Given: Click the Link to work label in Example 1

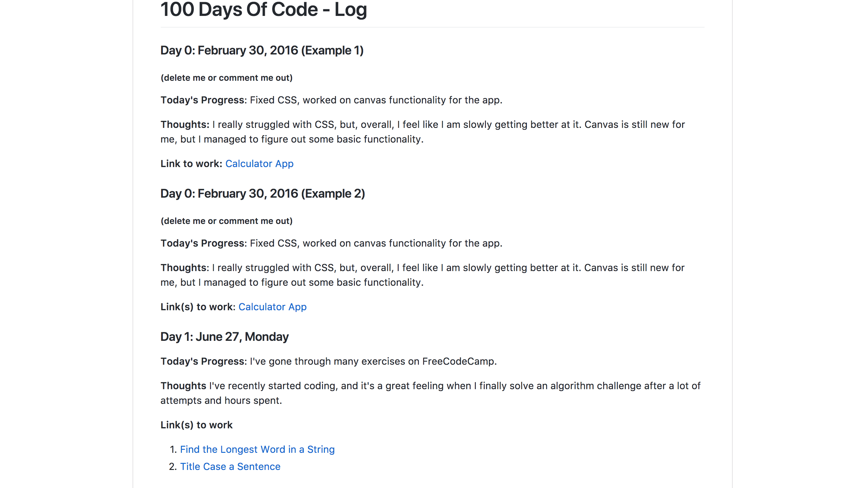Looking at the screenshot, I should click(x=191, y=164).
